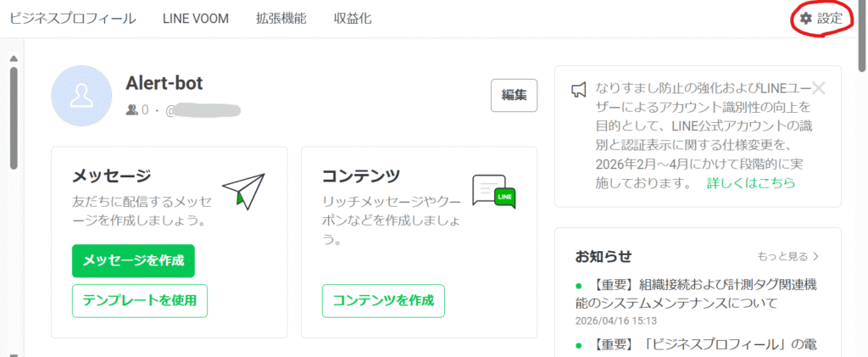
Task: Click the date 2026/04/16 15:13
Action: click(x=616, y=321)
